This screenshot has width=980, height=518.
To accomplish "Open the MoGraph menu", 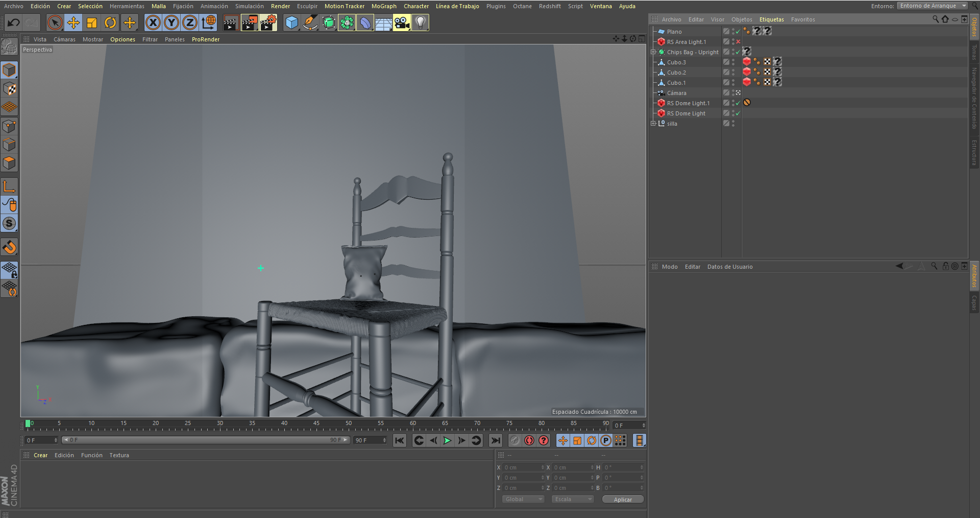I will (x=384, y=6).
